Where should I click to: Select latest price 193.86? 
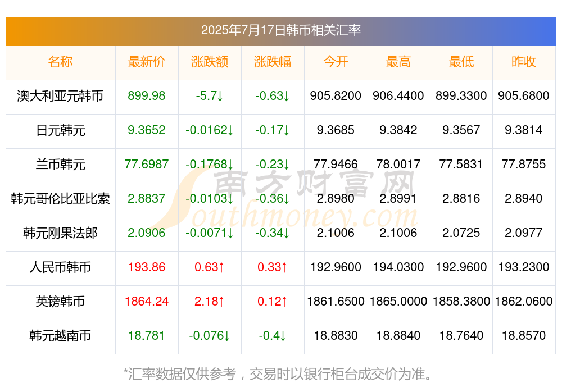tap(147, 267)
